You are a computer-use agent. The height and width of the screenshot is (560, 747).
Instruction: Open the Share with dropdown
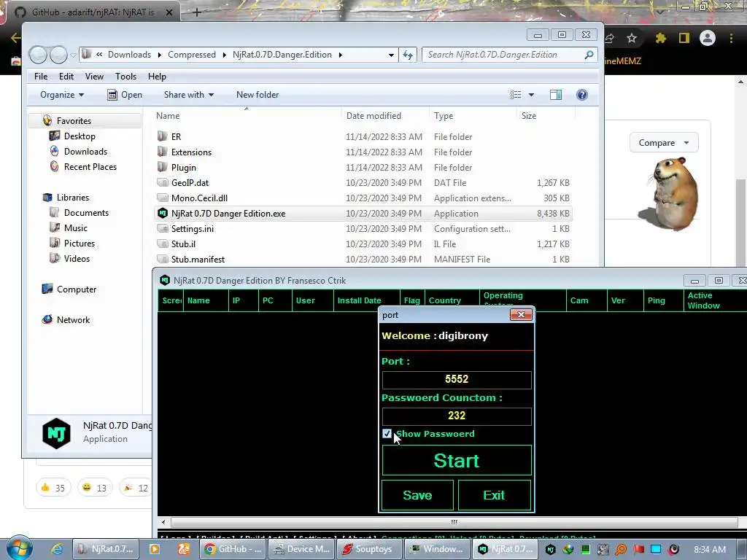(x=189, y=95)
